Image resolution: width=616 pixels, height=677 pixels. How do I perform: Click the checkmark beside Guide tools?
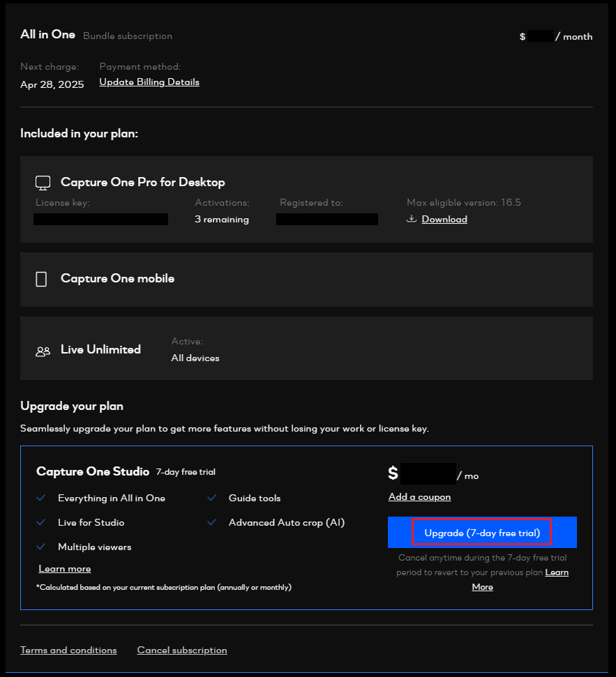211,498
